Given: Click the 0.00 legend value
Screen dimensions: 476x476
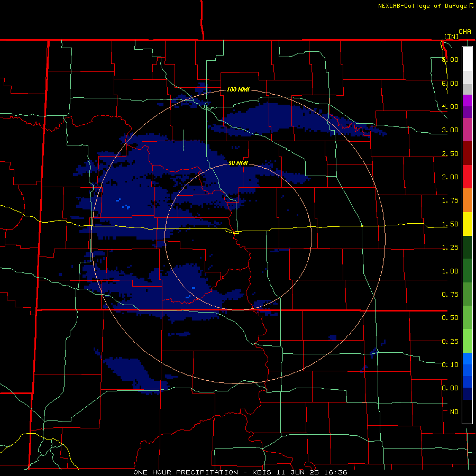Looking at the screenshot, I should click(450, 388).
